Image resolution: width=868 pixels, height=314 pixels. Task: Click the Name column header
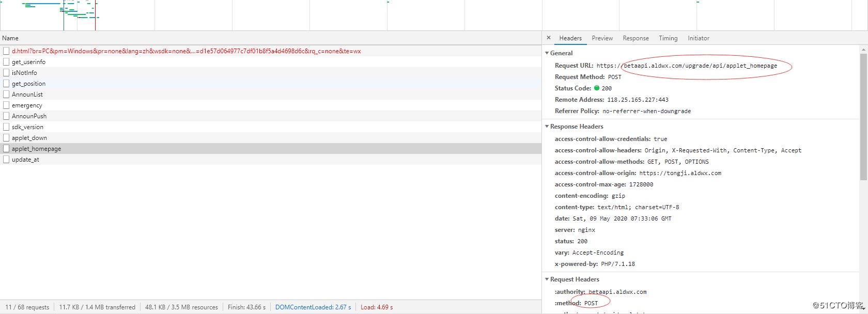(x=10, y=38)
